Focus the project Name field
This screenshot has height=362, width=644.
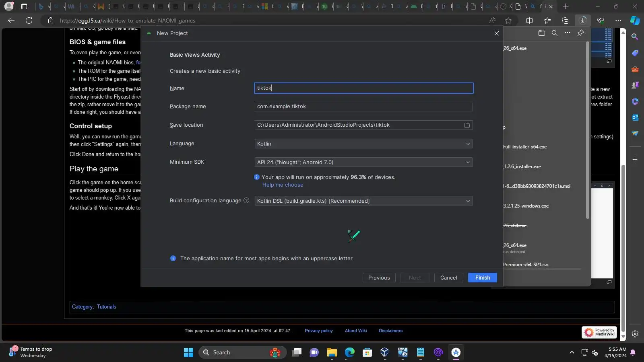coord(364,88)
